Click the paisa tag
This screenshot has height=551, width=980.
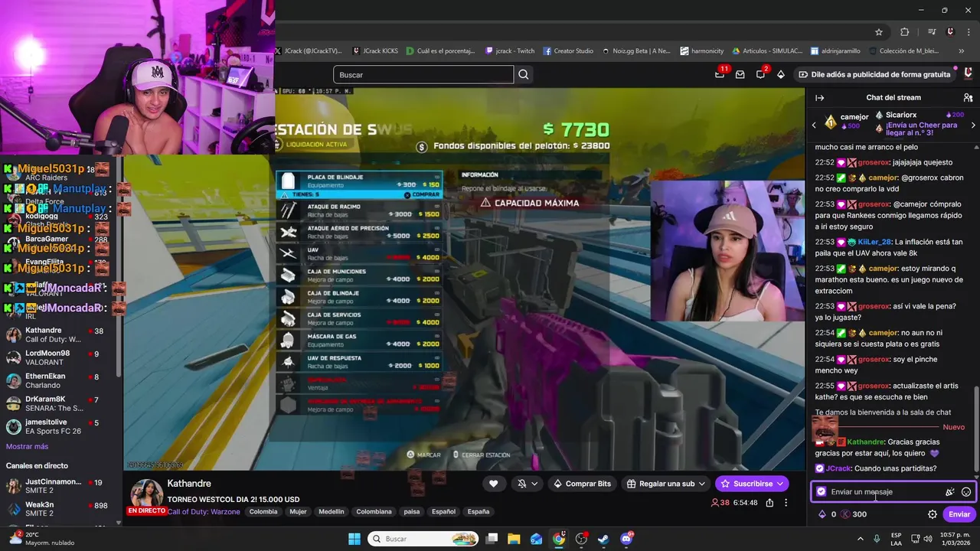click(x=412, y=511)
